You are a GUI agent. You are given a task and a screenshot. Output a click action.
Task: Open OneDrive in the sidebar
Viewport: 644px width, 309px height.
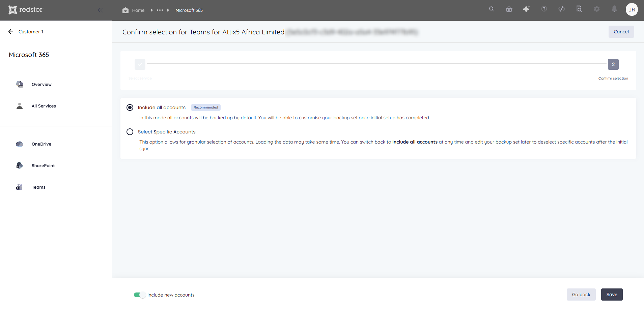tap(41, 144)
